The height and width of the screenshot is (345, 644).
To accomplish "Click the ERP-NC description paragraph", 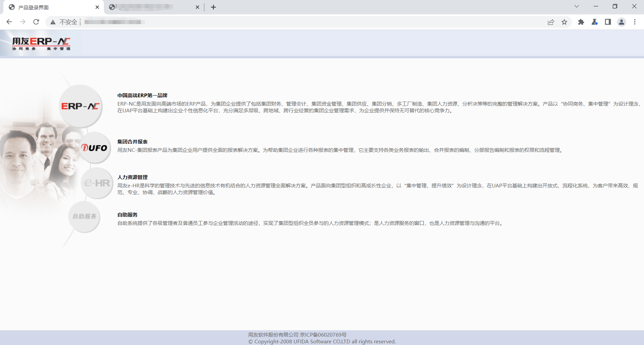I will [x=379, y=107].
